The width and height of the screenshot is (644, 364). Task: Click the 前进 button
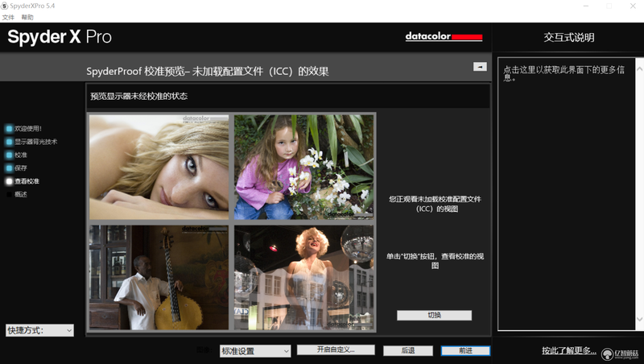pos(465,350)
